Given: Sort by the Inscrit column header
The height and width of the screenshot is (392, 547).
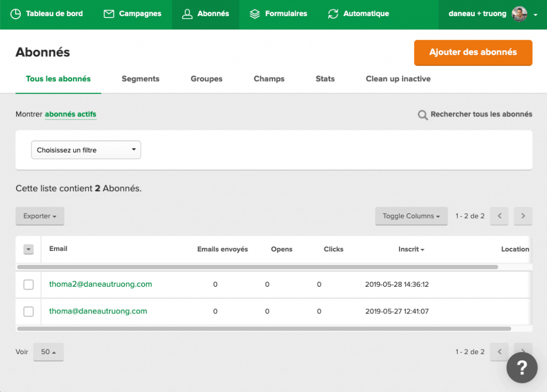Looking at the screenshot, I should click(411, 249).
